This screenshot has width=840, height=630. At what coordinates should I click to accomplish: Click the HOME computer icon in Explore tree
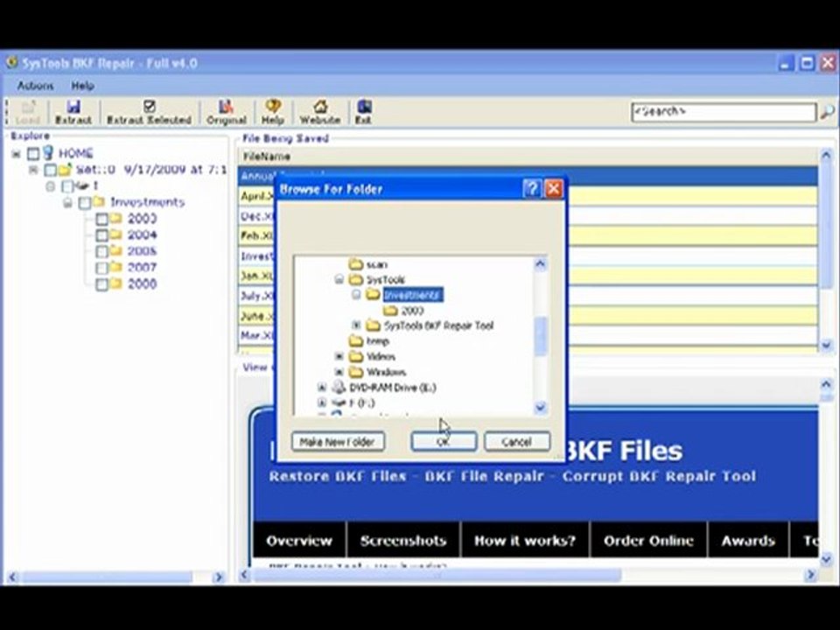(x=49, y=153)
